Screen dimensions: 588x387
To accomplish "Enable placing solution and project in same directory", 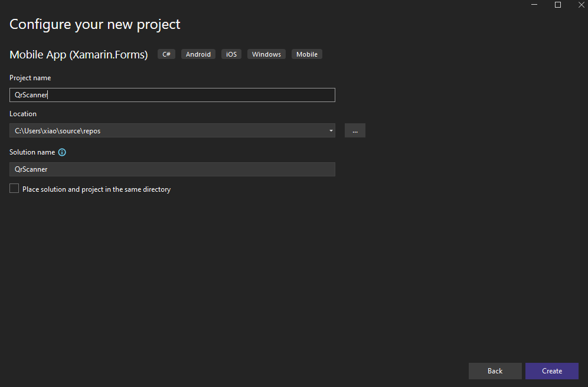I will pos(14,189).
